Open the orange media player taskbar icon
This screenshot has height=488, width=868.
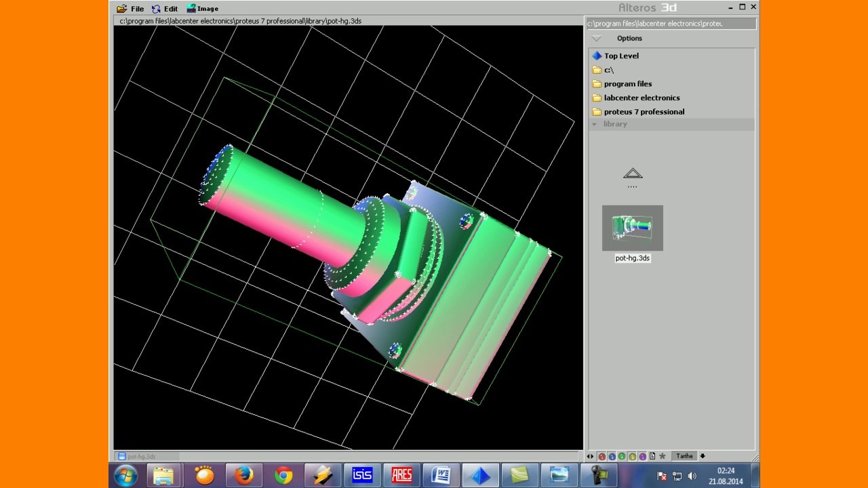tap(204, 476)
